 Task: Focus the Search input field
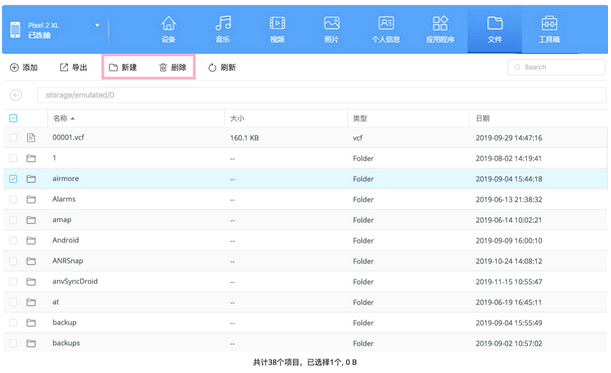point(556,67)
